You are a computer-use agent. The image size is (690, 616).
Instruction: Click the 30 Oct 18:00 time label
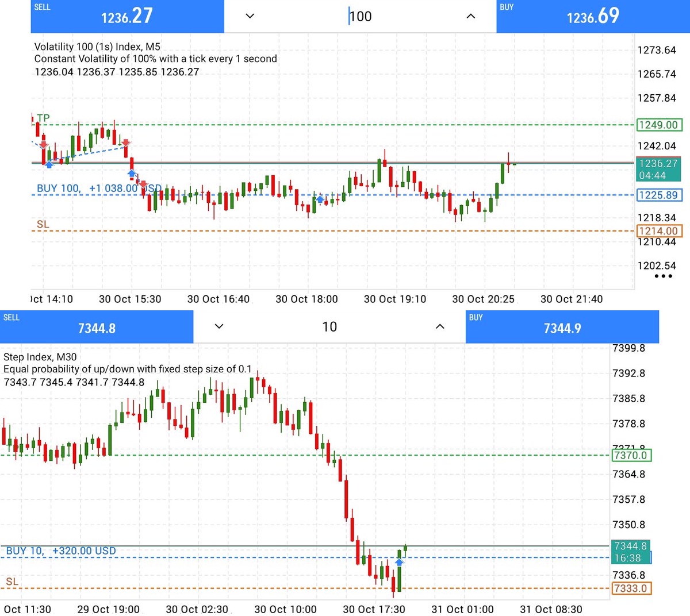point(306,299)
